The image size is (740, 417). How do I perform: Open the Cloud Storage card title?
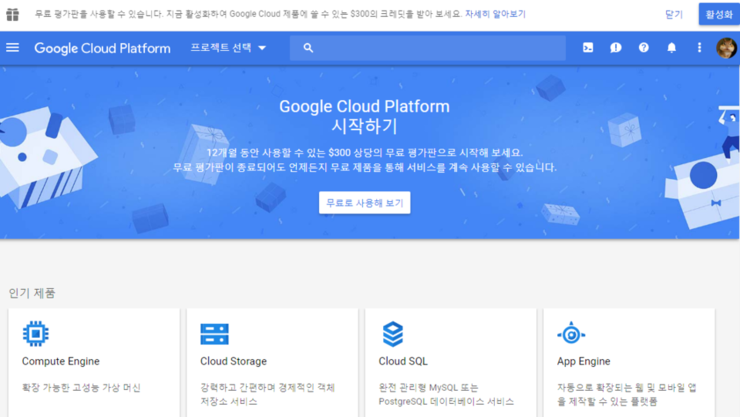coord(233,361)
